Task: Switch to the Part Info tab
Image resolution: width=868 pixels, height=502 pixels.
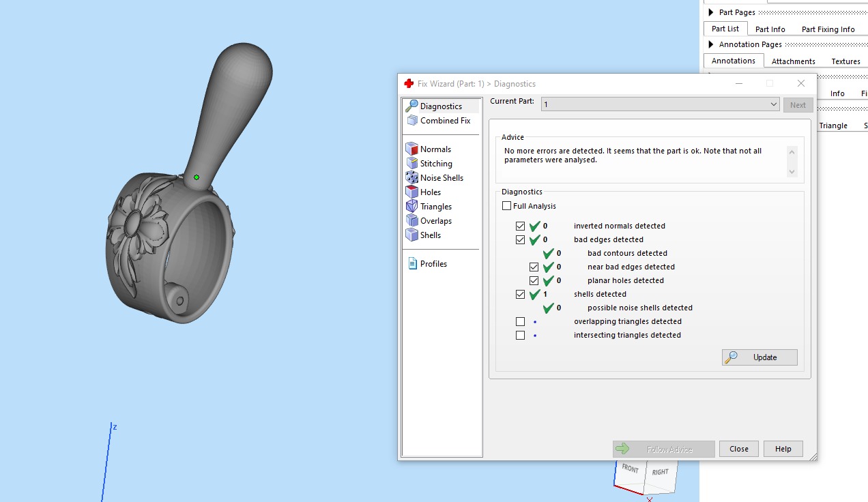Action: click(770, 29)
